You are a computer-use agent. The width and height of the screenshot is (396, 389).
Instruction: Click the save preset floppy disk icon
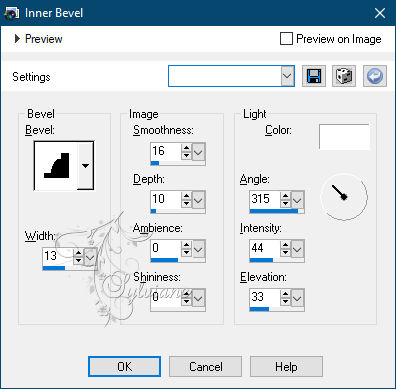coord(314,76)
